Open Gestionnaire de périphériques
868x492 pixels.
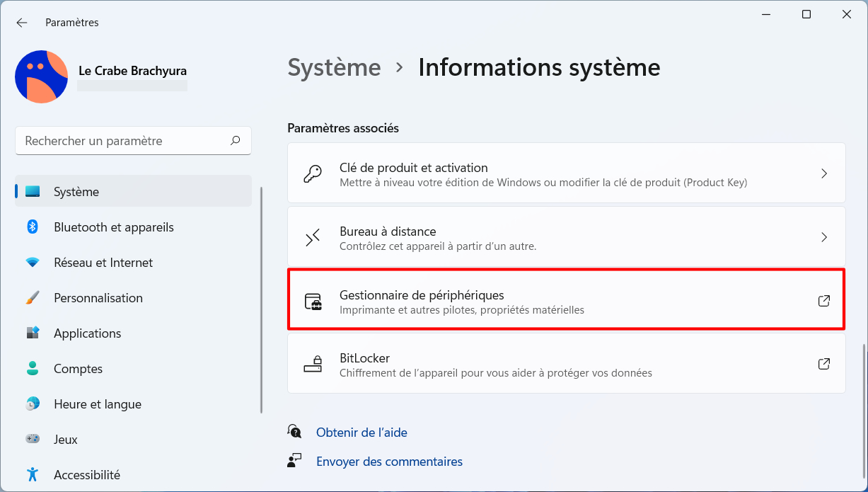coord(567,301)
